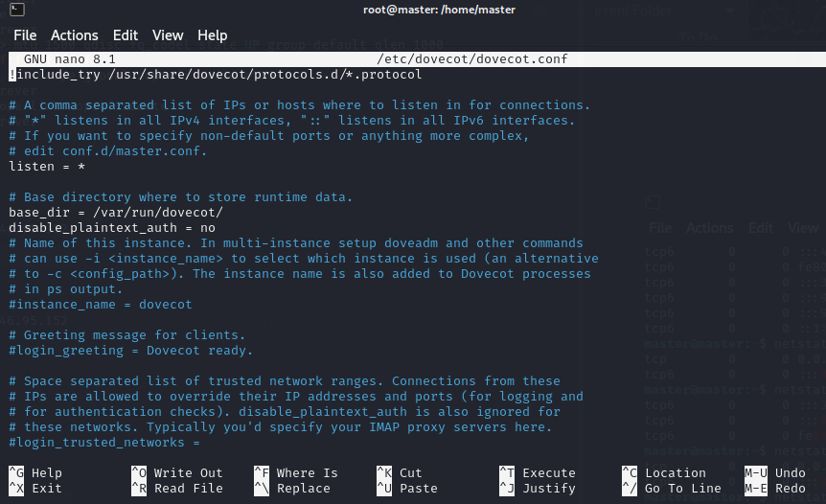Screen dimensions: 826x504
Task: Open the Help menu
Action: 213,35
